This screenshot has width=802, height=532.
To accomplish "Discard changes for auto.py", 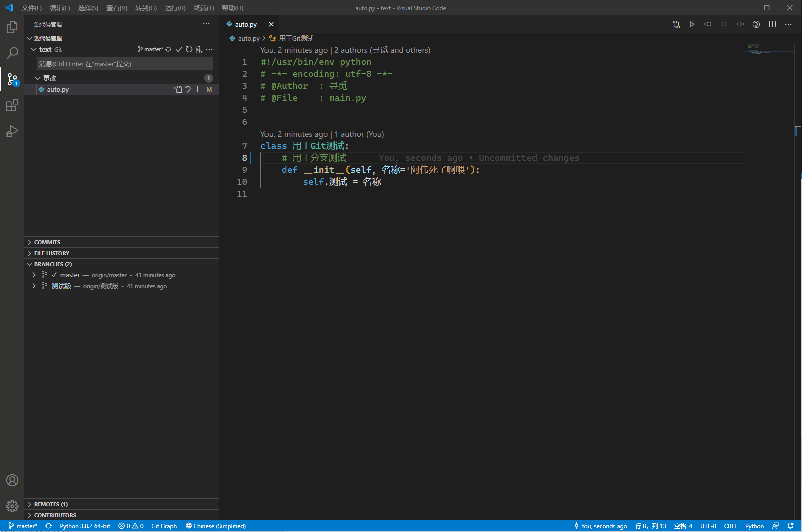I will pyautogui.click(x=188, y=89).
